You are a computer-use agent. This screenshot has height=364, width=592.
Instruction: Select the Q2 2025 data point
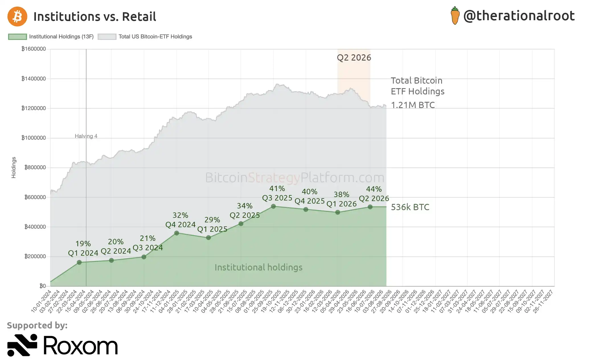tap(241, 224)
